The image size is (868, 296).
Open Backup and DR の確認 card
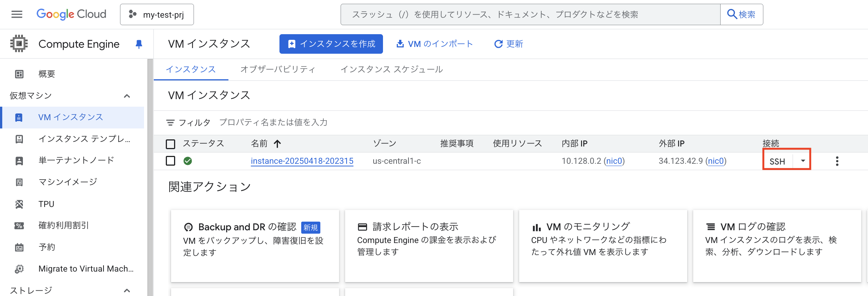(255, 246)
